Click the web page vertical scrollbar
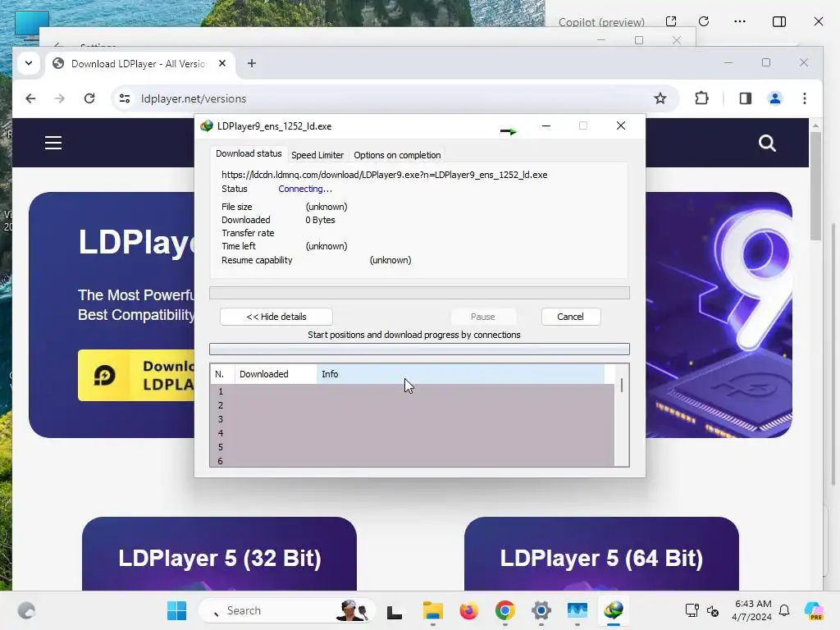The width and height of the screenshot is (840, 630). pyautogui.click(x=815, y=185)
